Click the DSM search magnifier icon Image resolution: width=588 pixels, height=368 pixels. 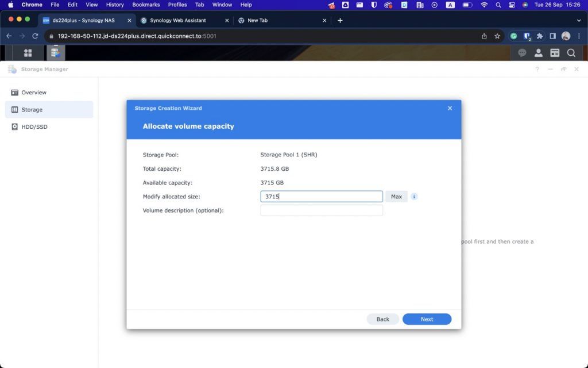[571, 53]
